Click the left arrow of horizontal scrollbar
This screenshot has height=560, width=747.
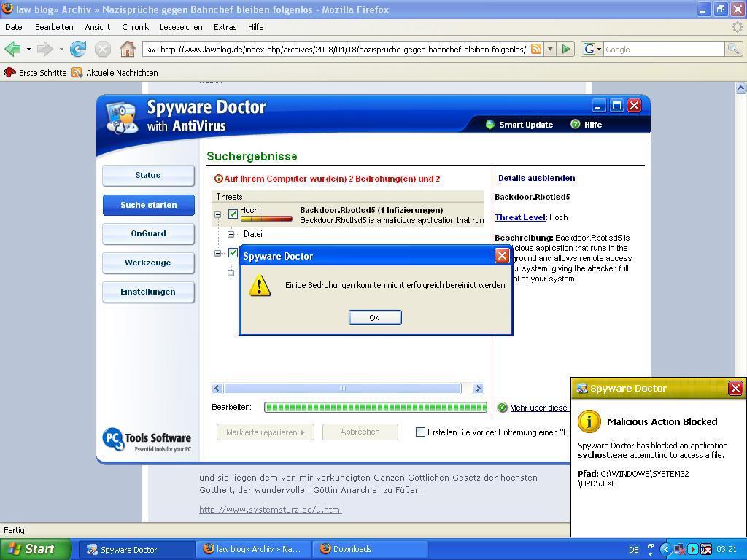217,388
